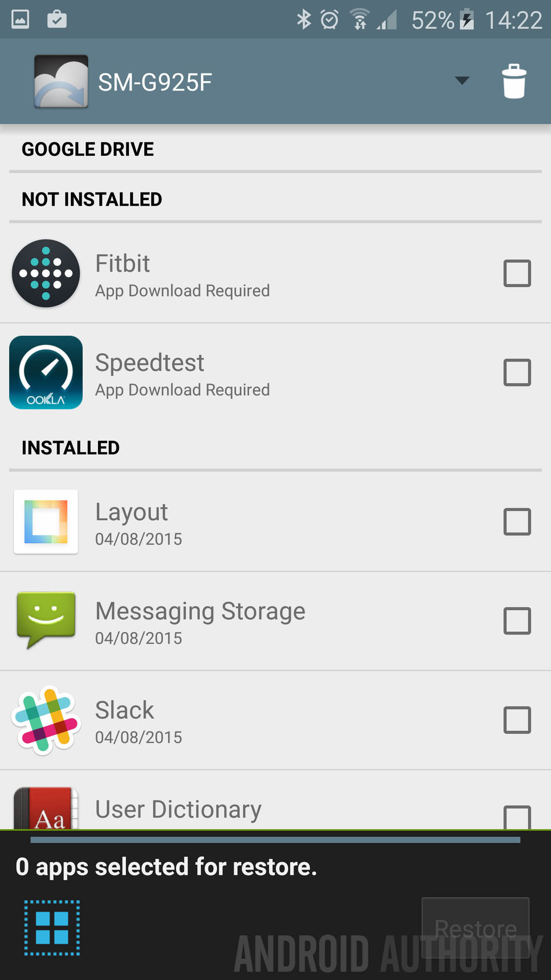Image resolution: width=551 pixels, height=980 pixels.
Task: Tap the Helium cloud app icon
Action: 61,82
